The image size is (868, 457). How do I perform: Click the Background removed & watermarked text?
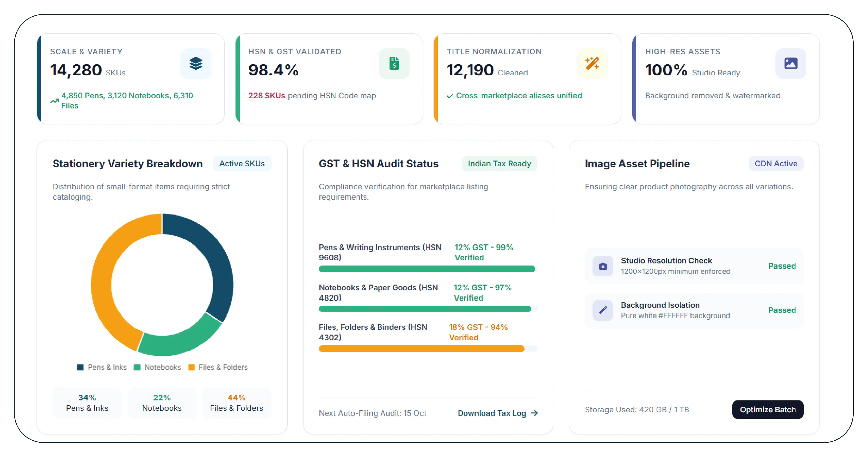coord(713,96)
